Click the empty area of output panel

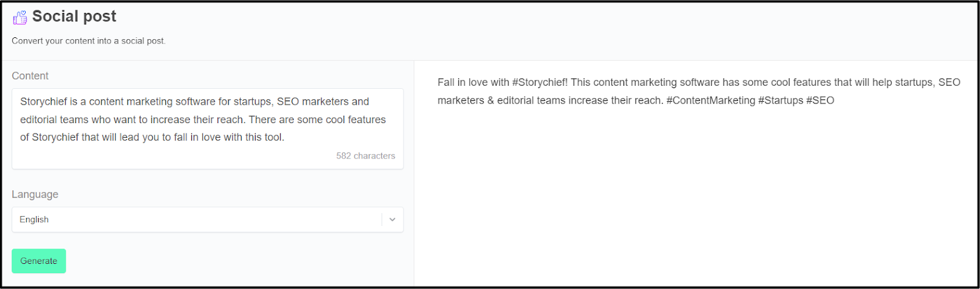[695, 202]
